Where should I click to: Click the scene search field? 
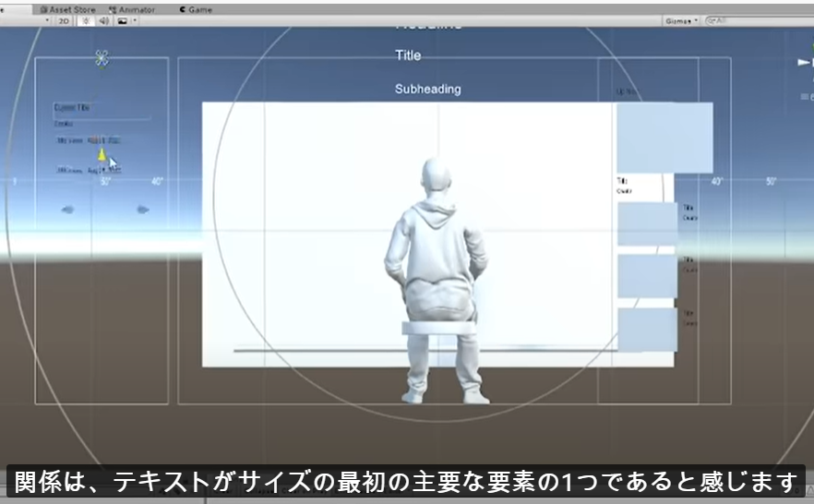click(x=759, y=20)
